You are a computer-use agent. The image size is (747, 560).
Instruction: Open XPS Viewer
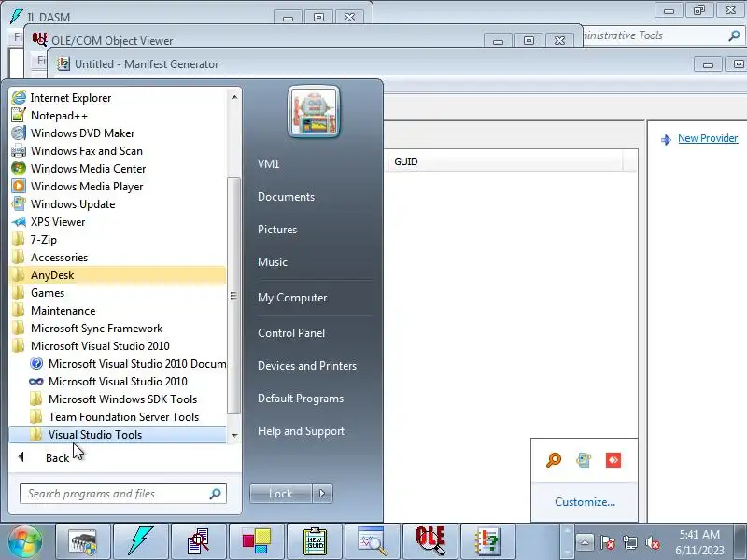[x=118, y=222]
